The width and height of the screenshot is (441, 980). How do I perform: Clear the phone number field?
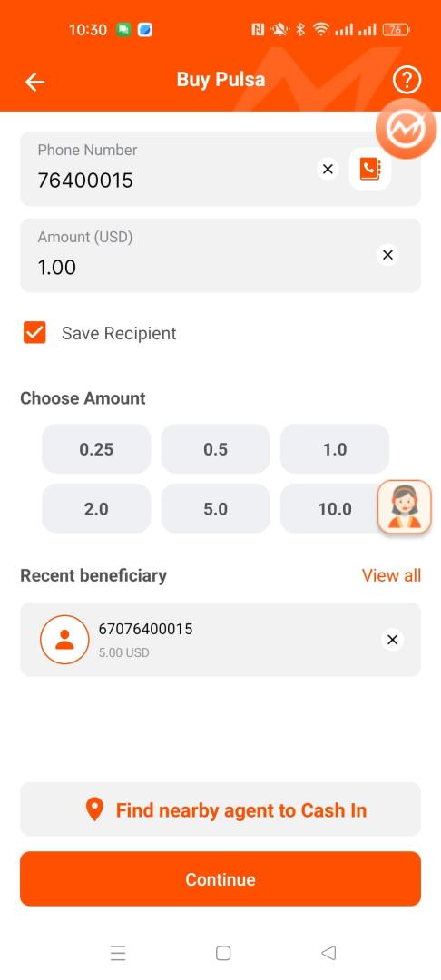pos(328,169)
